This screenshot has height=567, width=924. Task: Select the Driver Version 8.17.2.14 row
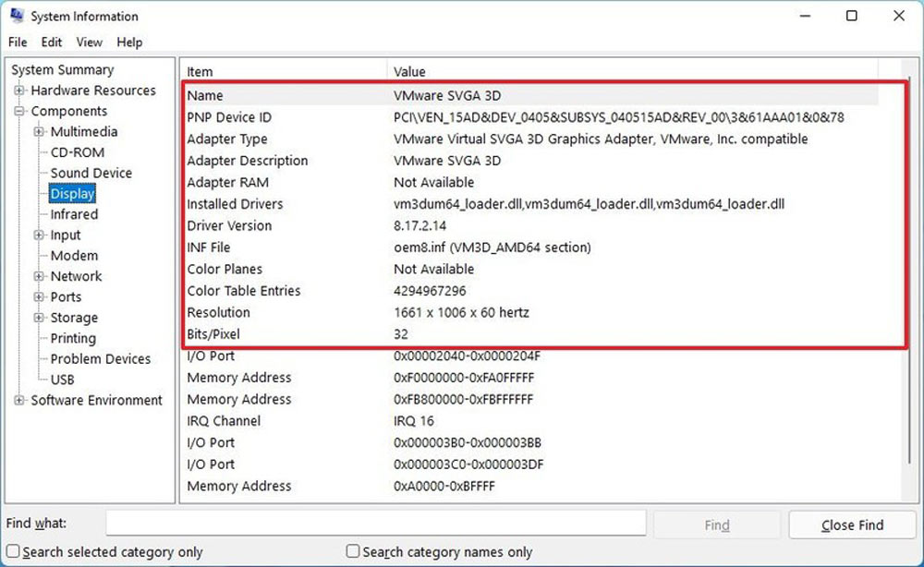tap(529, 225)
